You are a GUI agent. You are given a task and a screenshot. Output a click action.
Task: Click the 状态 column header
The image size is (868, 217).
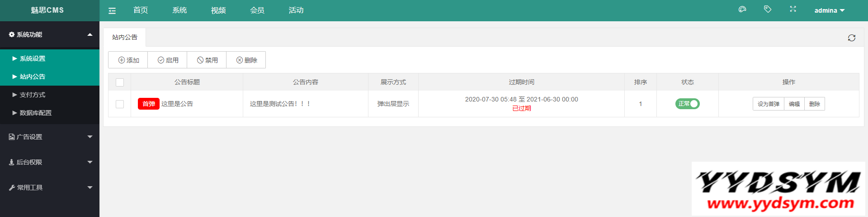(x=688, y=82)
